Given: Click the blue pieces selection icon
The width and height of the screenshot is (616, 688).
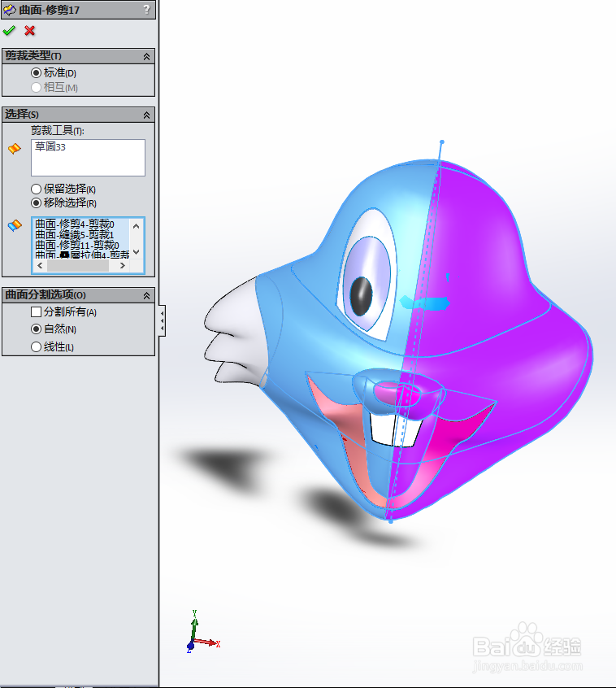Looking at the screenshot, I should tap(15, 225).
